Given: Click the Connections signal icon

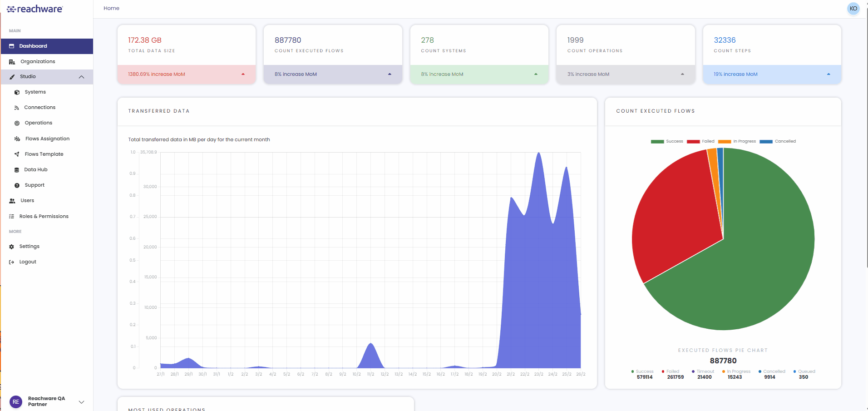Looking at the screenshot, I should [x=17, y=108].
